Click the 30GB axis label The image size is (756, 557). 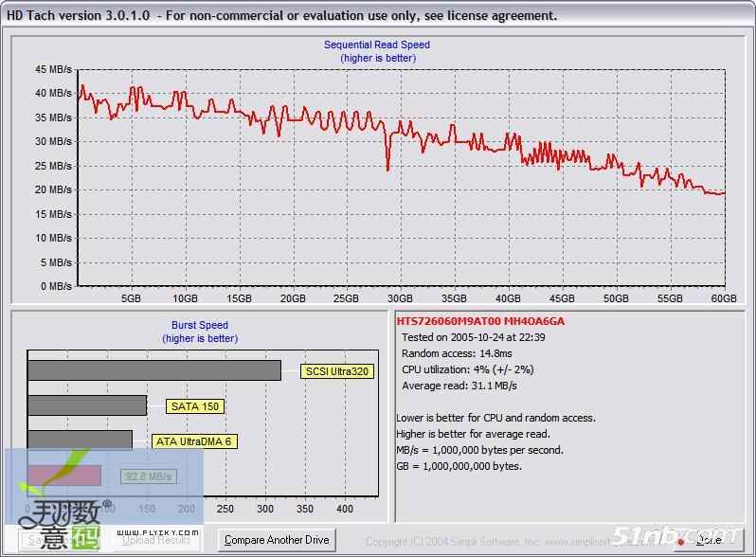[x=400, y=298]
